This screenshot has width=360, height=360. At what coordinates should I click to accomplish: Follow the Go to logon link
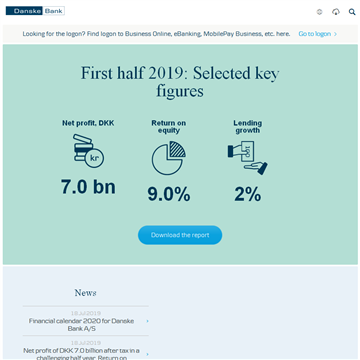(x=315, y=34)
